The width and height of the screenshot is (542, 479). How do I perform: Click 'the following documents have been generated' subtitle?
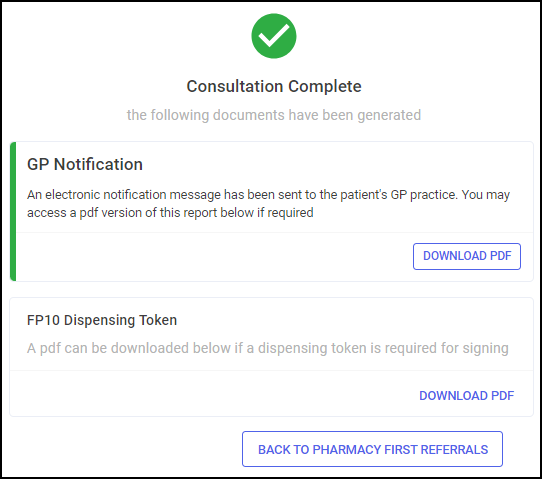point(274,115)
